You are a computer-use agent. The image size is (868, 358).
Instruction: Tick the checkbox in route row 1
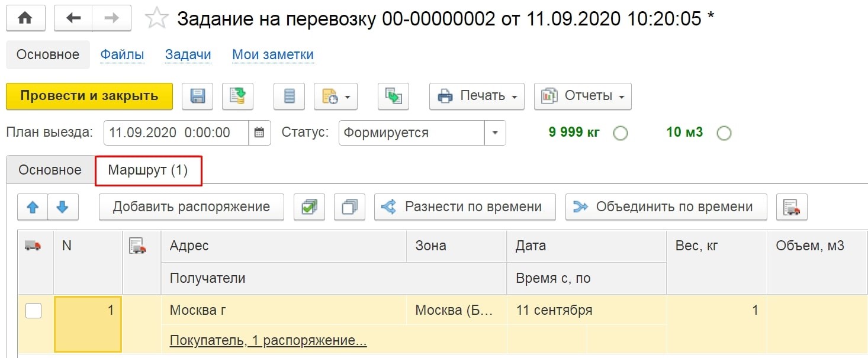34,310
